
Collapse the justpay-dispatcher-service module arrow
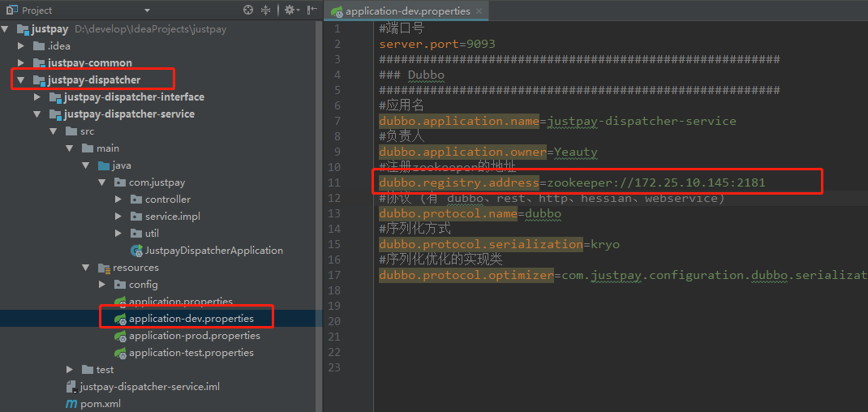(37, 114)
